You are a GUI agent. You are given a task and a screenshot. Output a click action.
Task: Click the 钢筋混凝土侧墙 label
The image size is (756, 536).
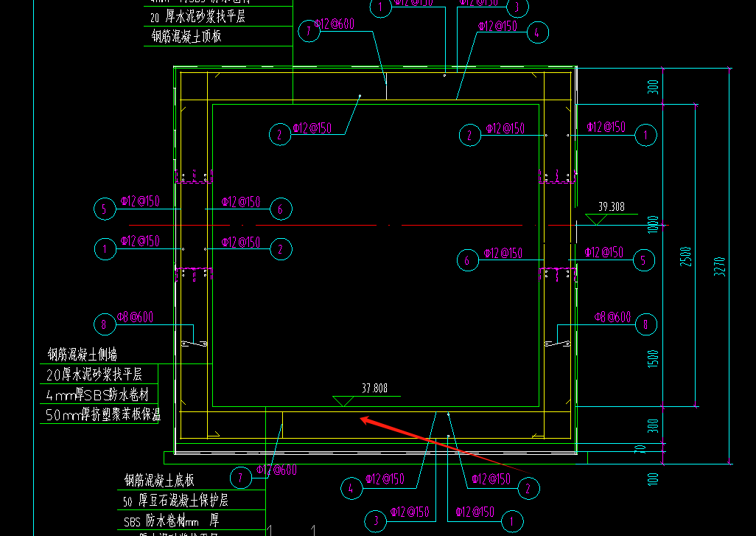(x=83, y=355)
